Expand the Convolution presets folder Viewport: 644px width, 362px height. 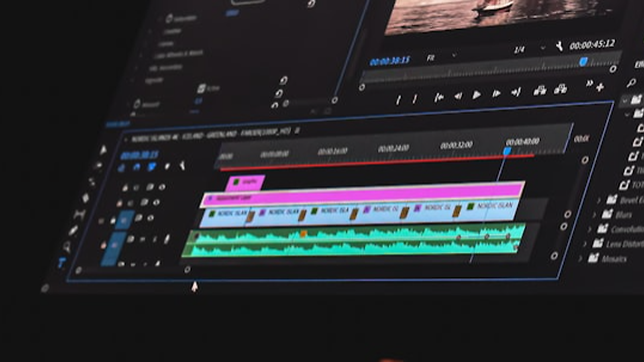(x=590, y=229)
